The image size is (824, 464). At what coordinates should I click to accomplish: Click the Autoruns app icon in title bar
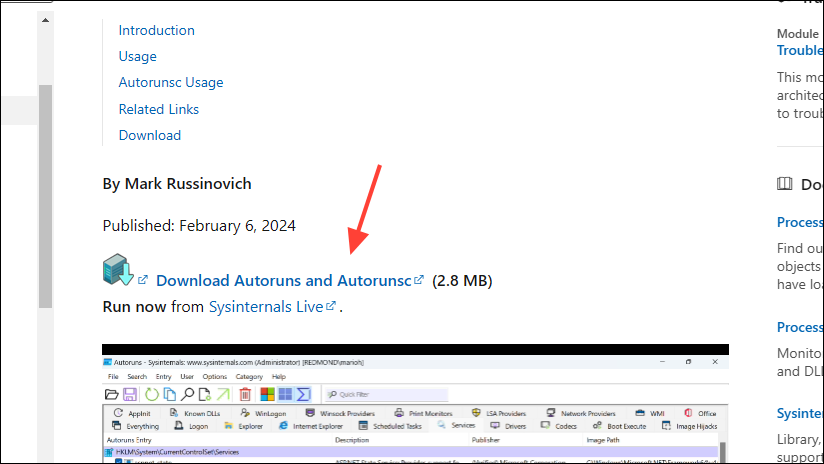pyautogui.click(x=108, y=362)
